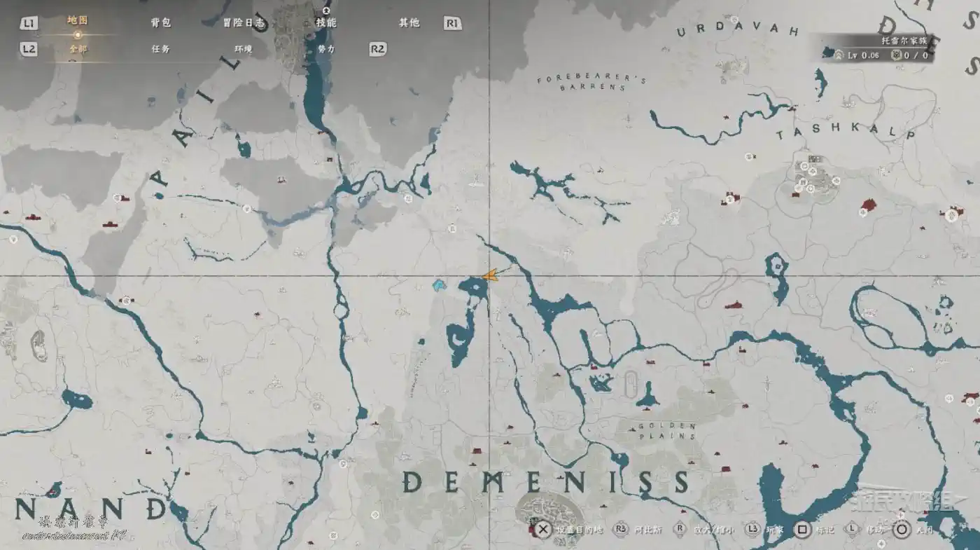Select the 全部 (All) map filter
The image size is (980, 550).
[78, 49]
